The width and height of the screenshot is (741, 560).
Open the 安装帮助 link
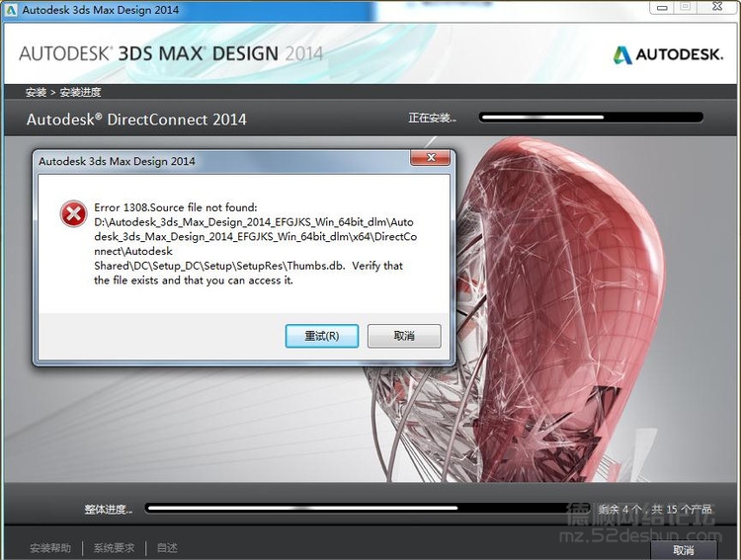(50, 548)
